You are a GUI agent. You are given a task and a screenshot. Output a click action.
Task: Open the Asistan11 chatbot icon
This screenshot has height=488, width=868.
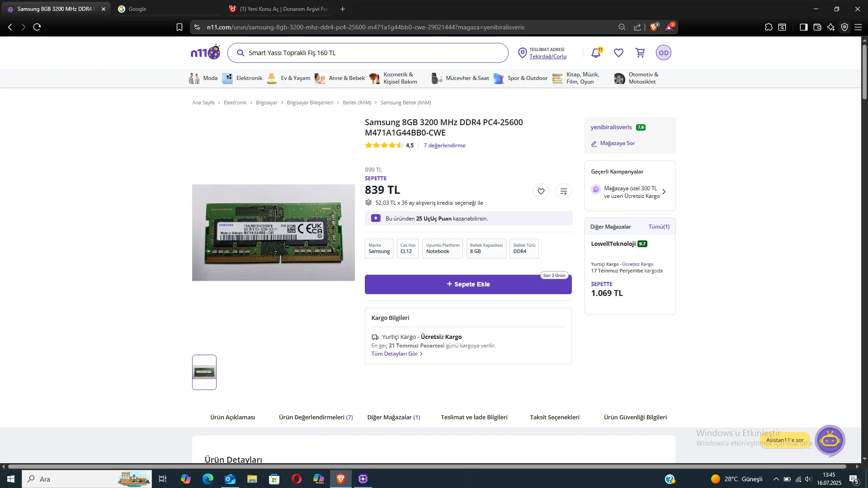[x=830, y=440]
